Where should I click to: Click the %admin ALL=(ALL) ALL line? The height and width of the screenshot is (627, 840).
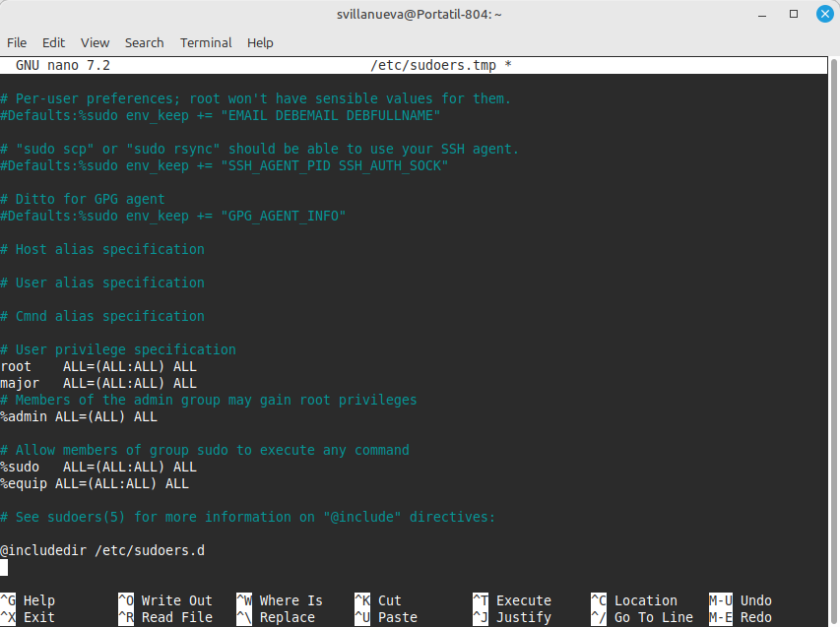tap(79, 416)
